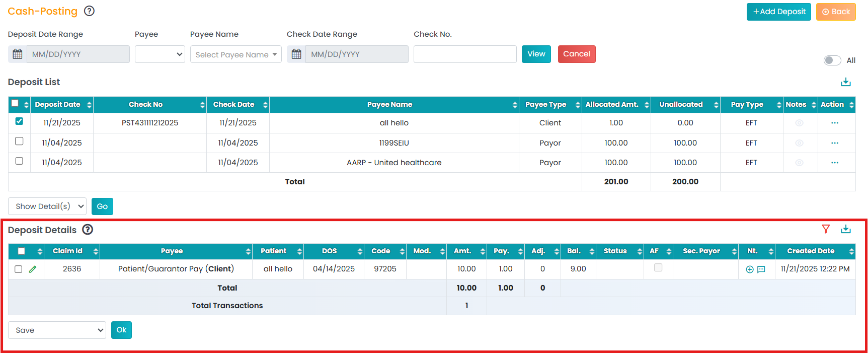Click into the Check No. input field
Viewport: 868px width, 353px height.
[x=465, y=54]
